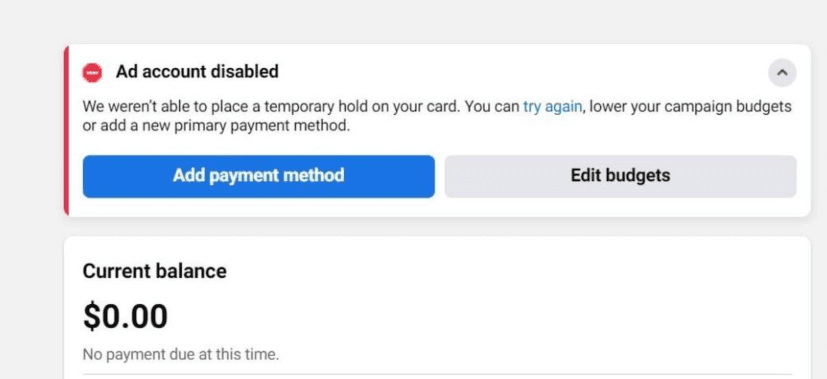Open Edit budgets

click(620, 176)
